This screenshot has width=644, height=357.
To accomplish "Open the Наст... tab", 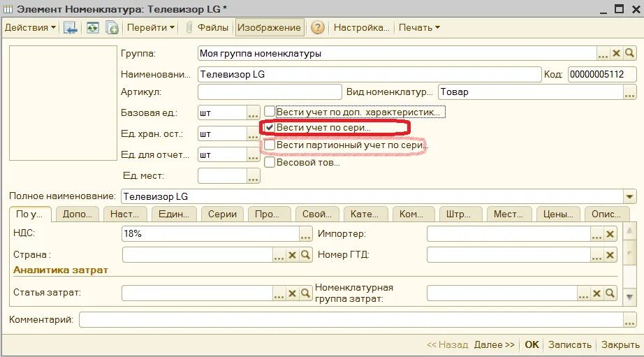I will [124, 214].
